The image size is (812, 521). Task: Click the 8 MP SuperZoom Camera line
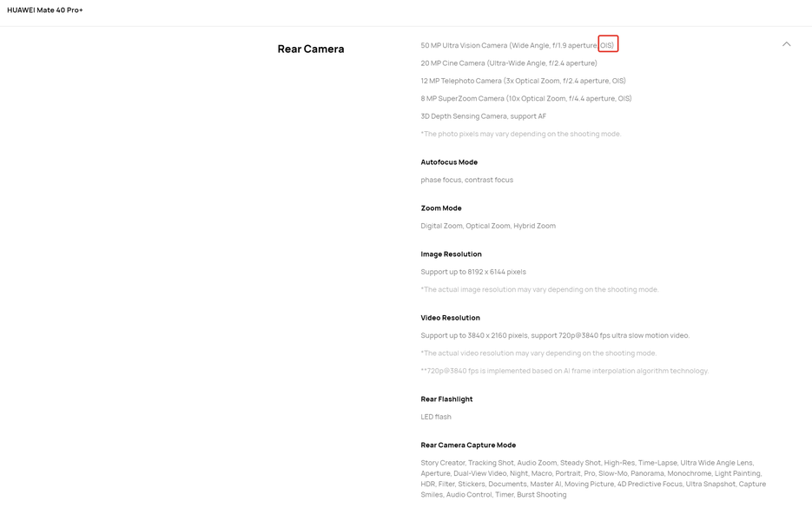click(x=526, y=98)
